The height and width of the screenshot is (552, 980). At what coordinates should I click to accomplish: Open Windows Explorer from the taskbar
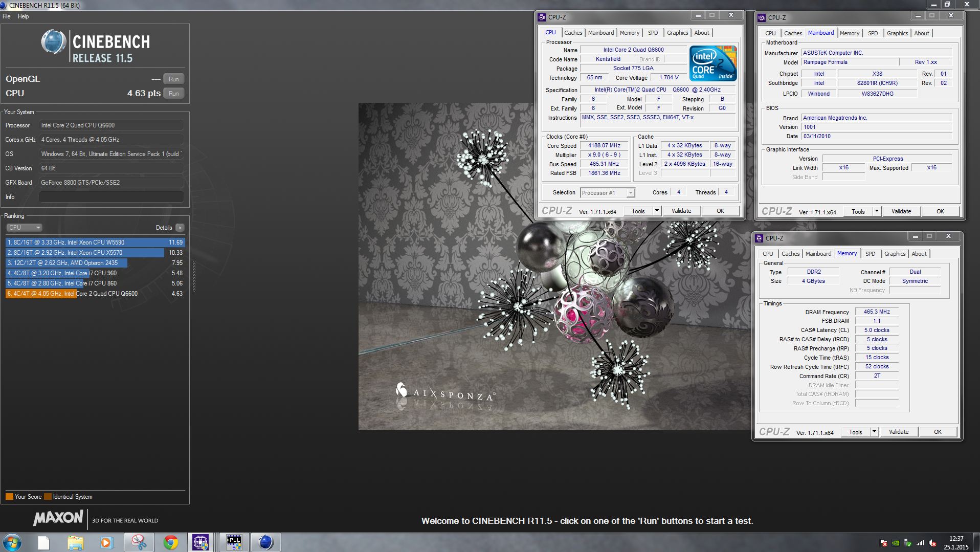(x=75, y=542)
